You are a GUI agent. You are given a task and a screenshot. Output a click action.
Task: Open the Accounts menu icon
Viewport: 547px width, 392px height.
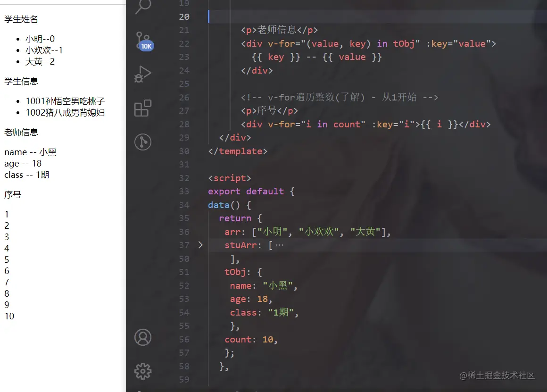pos(143,337)
